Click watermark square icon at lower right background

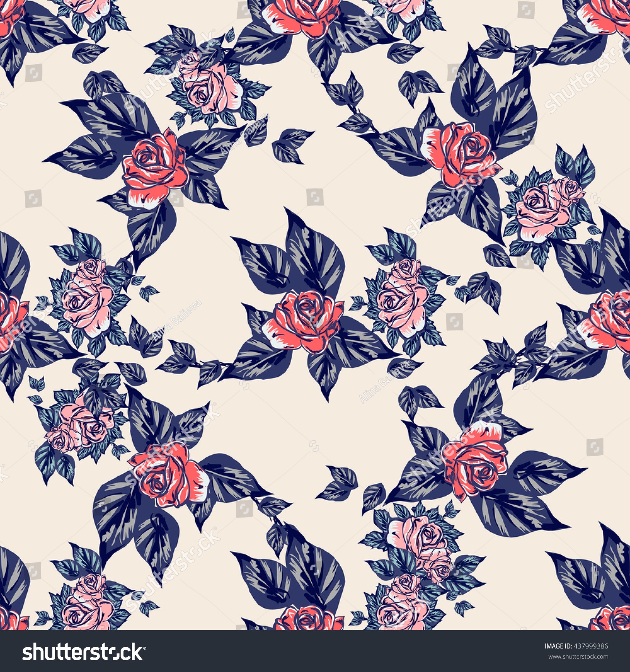pyautogui.click(x=595, y=447)
